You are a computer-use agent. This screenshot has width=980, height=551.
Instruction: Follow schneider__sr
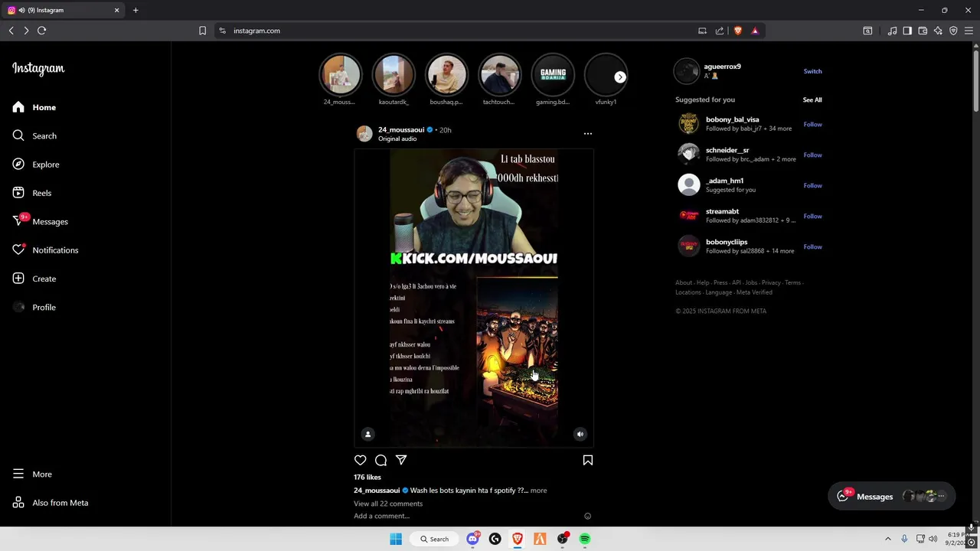812,155
